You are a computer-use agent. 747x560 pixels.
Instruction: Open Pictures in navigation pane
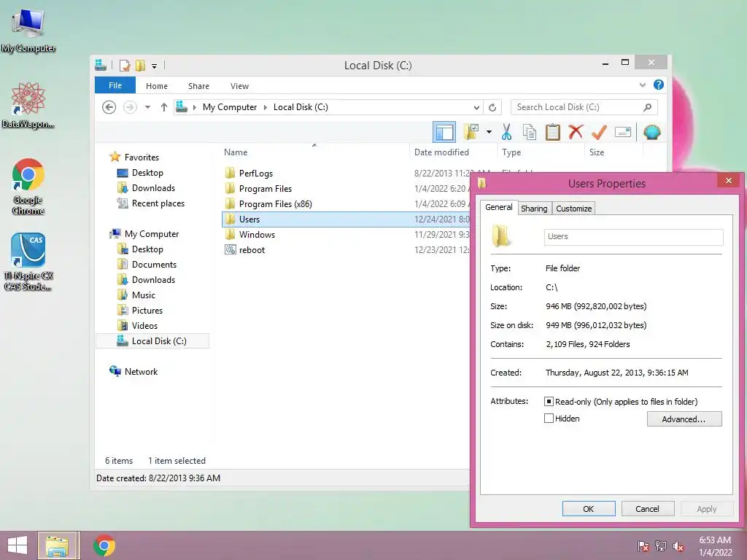(147, 310)
